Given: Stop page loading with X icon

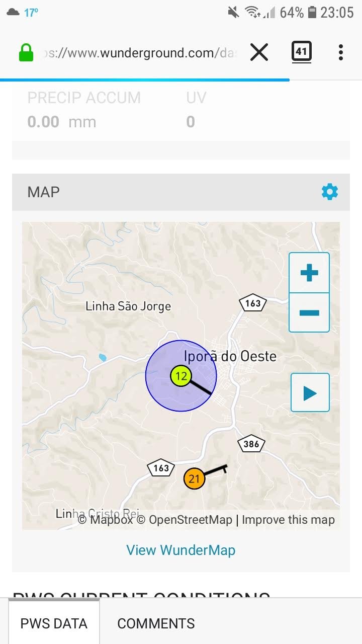Looking at the screenshot, I should 259,52.
